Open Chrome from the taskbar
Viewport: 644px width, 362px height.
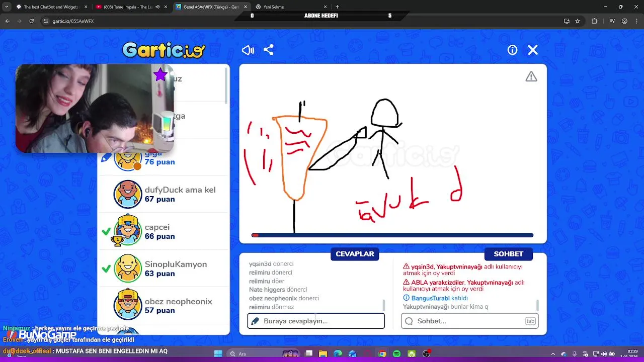point(382,354)
